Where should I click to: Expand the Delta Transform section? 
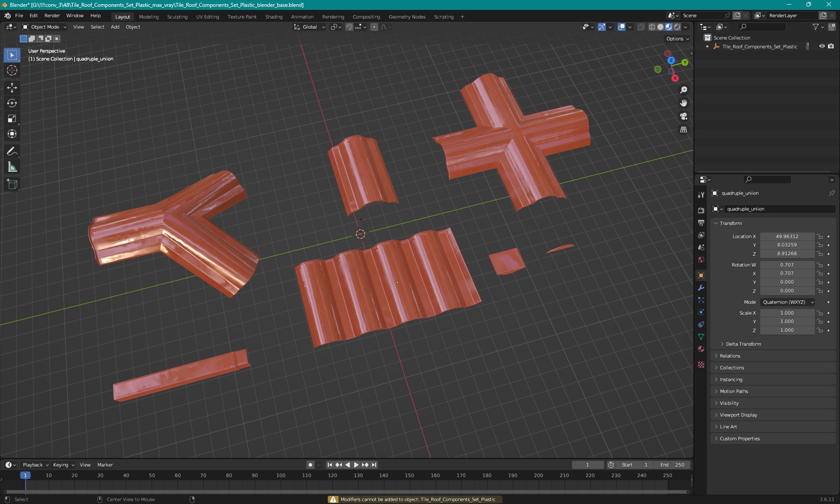tap(743, 344)
